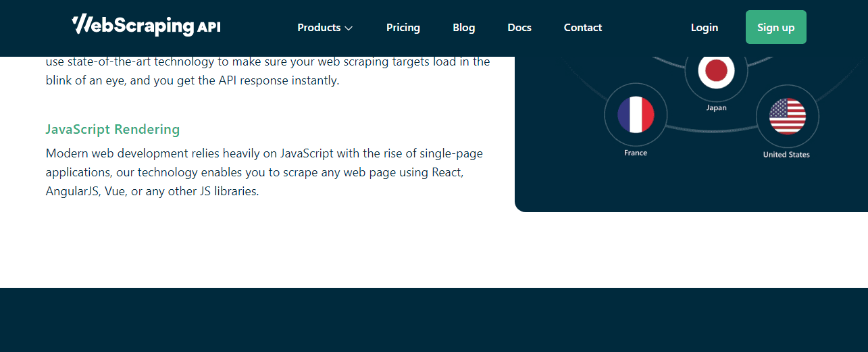
Task: Click the JavaScript Rendering heading
Action: click(113, 129)
